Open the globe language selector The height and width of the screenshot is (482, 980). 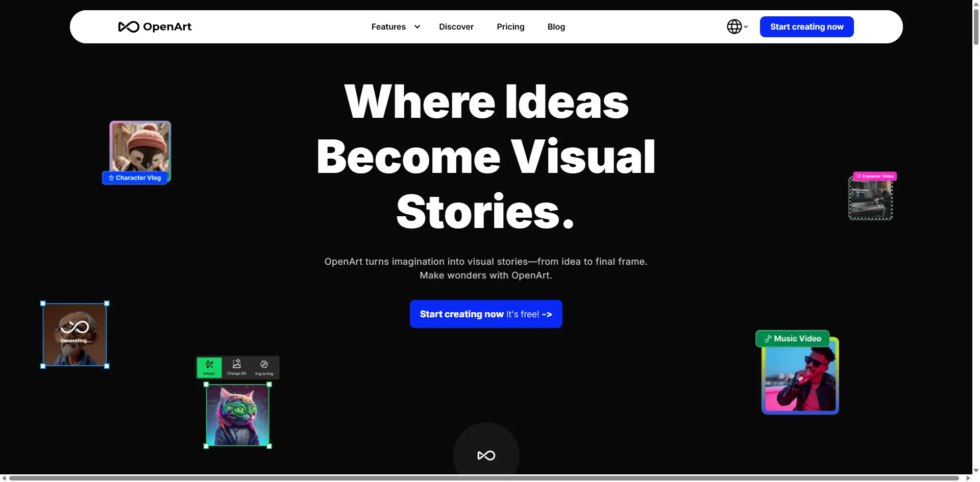pos(737,27)
